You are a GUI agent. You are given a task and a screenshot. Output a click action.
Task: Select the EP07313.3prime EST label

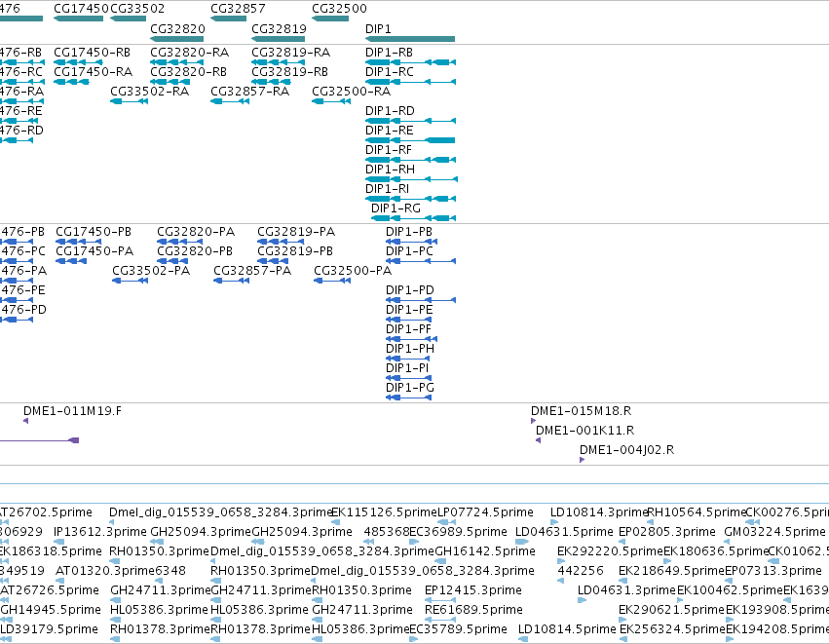pyautogui.click(x=773, y=571)
